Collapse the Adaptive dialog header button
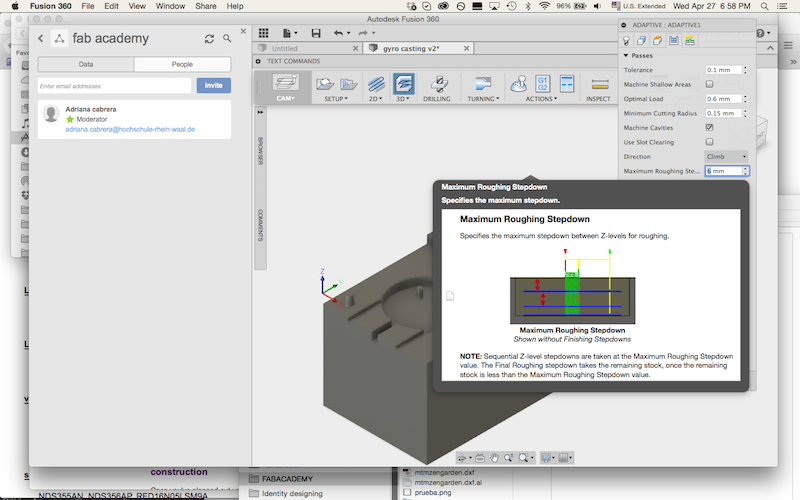This screenshot has width=800, height=500. pyautogui.click(x=623, y=24)
